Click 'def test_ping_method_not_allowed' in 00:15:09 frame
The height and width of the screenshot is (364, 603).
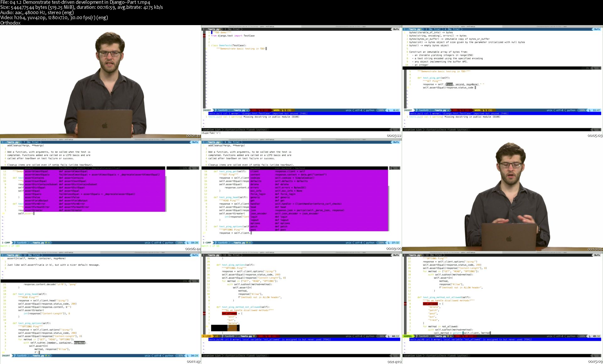(x=444, y=297)
